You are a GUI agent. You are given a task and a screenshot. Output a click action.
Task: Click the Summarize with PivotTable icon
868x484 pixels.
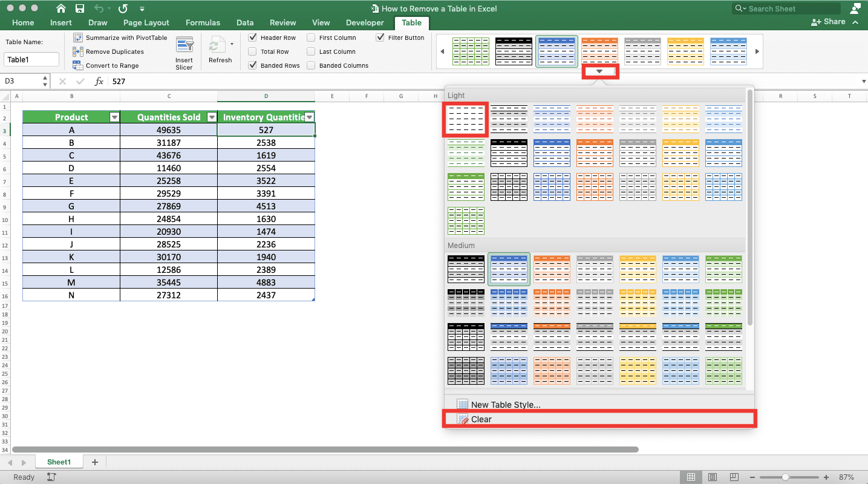coord(78,38)
